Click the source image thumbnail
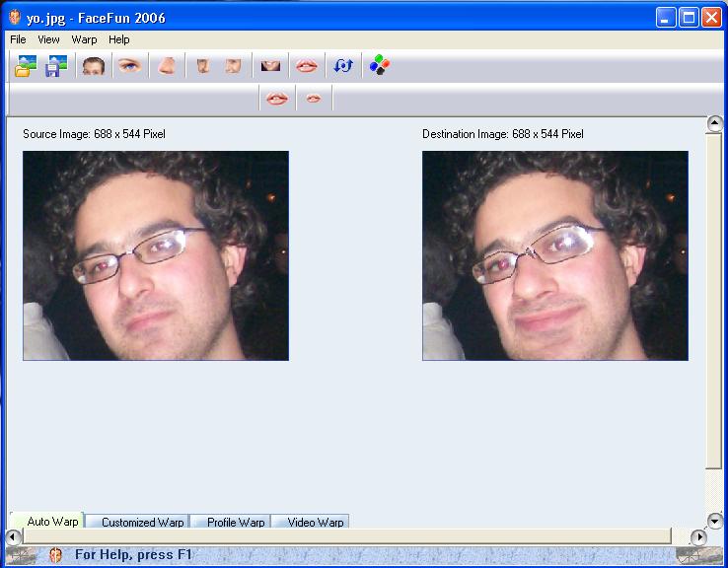Screen dimensions: 728x568 [156, 255]
